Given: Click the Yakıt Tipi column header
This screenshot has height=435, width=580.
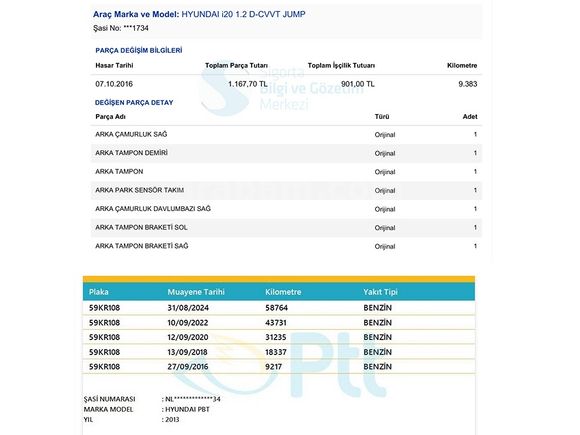Looking at the screenshot, I should pyautogui.click(x=380, y=292).
